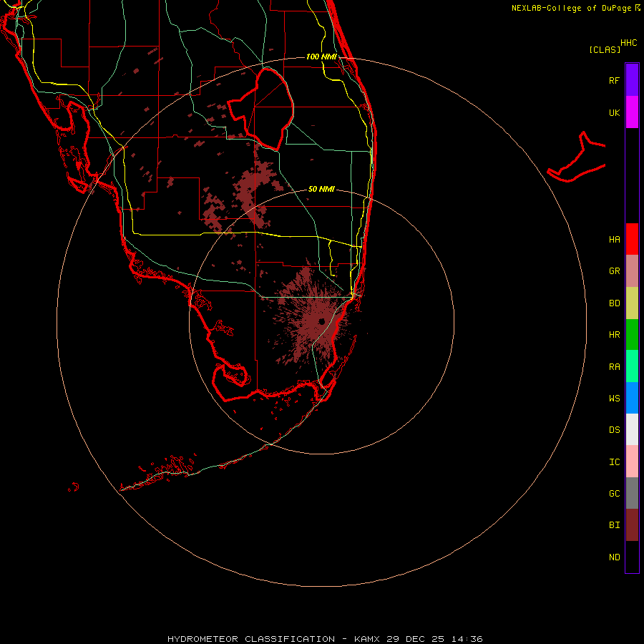Screen dimensions: 644x644
Task: Click the DS legend label
Action: coord(614,430)
